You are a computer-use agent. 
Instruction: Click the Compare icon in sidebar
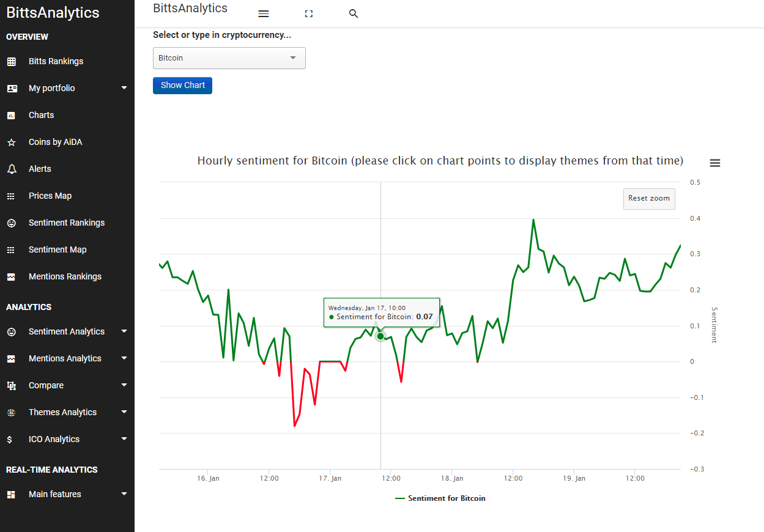tap(11, 385)
